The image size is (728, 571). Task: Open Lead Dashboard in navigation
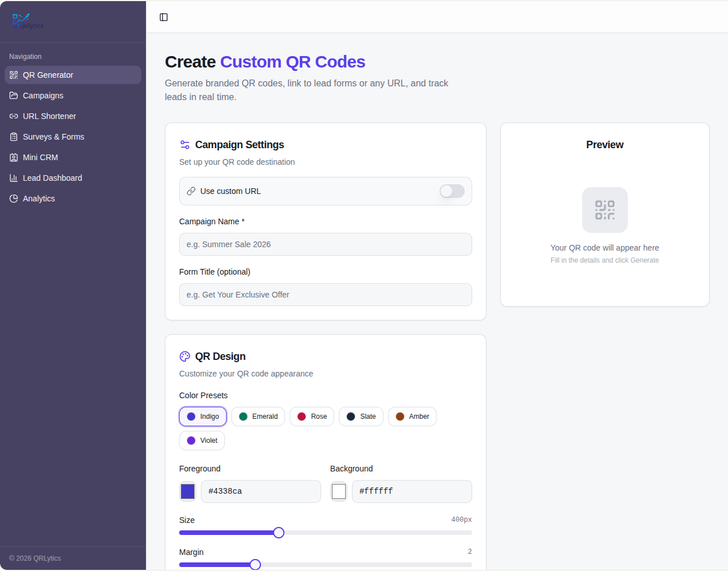tap(73, 178)
